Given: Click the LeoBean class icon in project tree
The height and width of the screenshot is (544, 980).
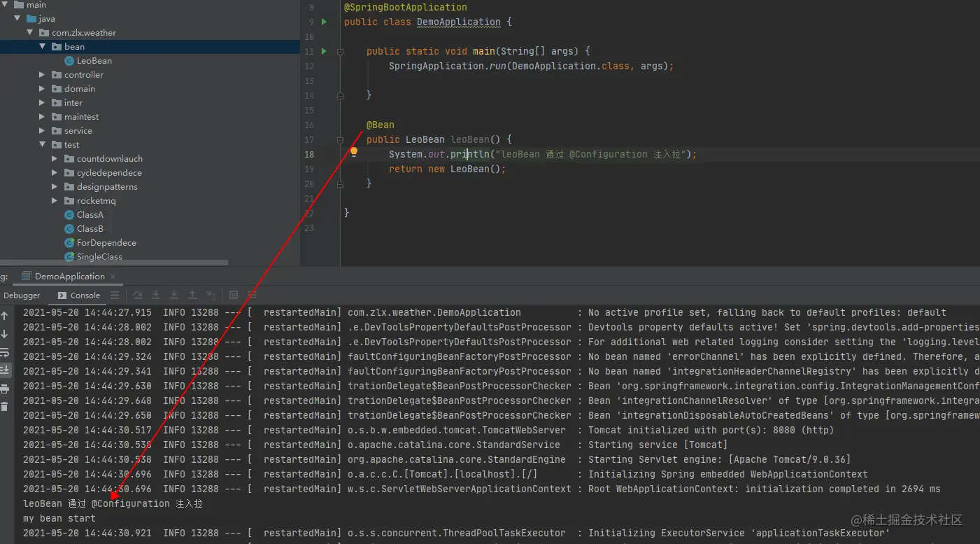Looking at the screenshot, I should 69,61.
